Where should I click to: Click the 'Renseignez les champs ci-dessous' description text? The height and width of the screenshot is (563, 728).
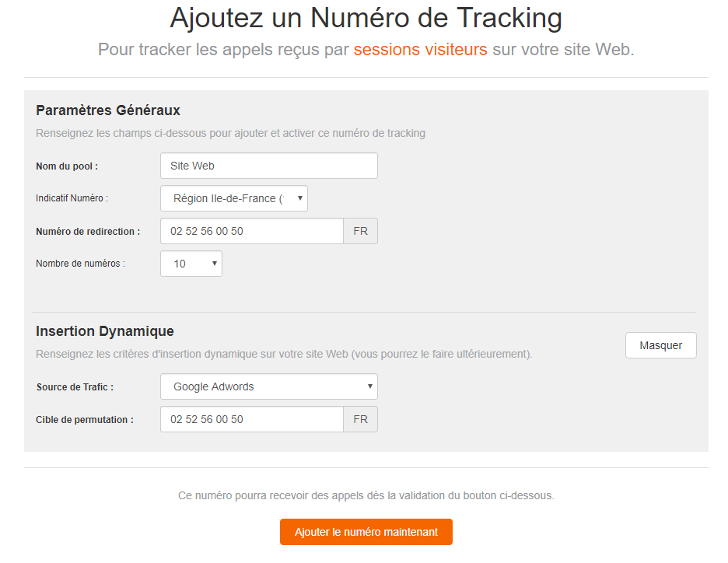230,133
